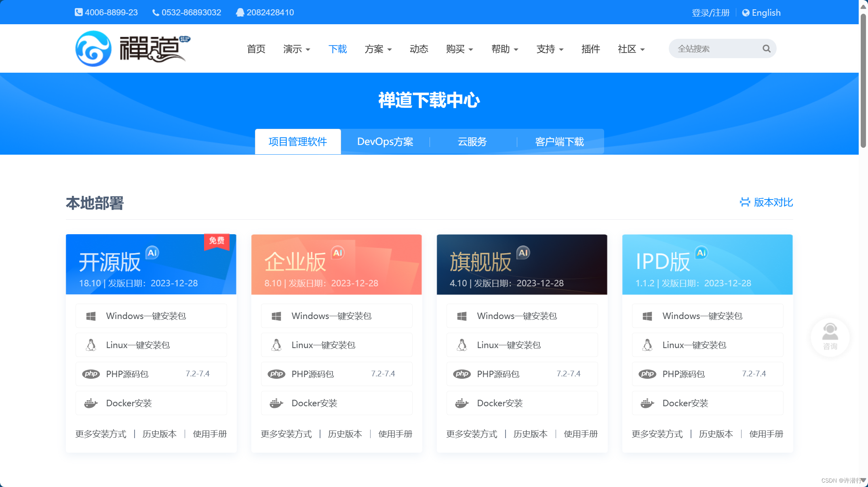Switch to the 云服务 tab

point(472,141)
